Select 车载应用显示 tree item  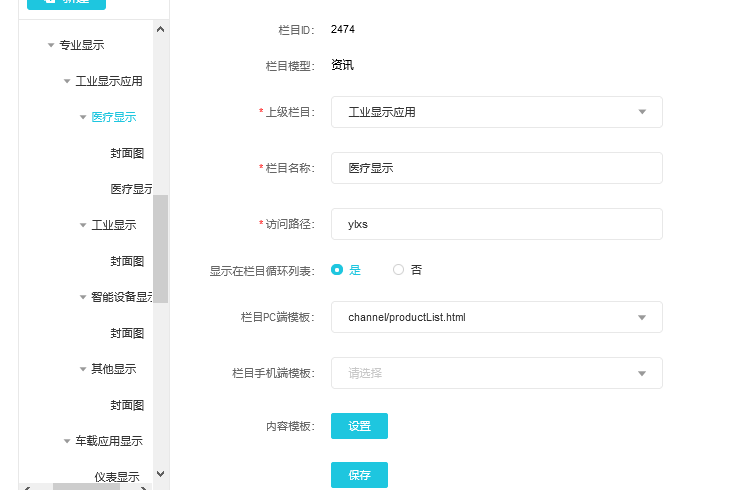(x=109, y=441)
